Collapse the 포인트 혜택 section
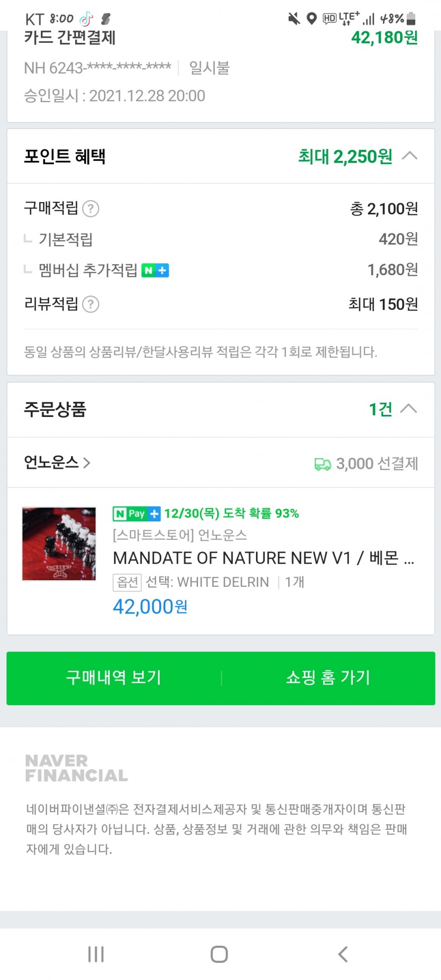This screenshot has width=441, height=980. [409, 156]
